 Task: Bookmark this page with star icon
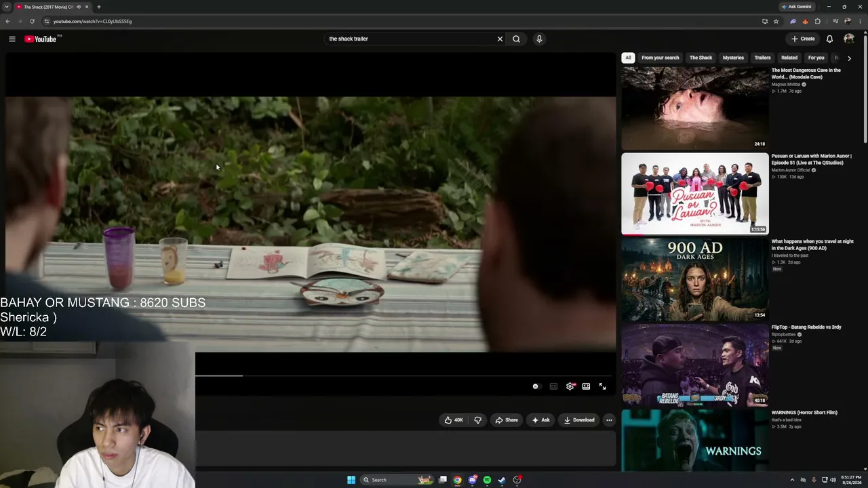[x=776, y=21]
